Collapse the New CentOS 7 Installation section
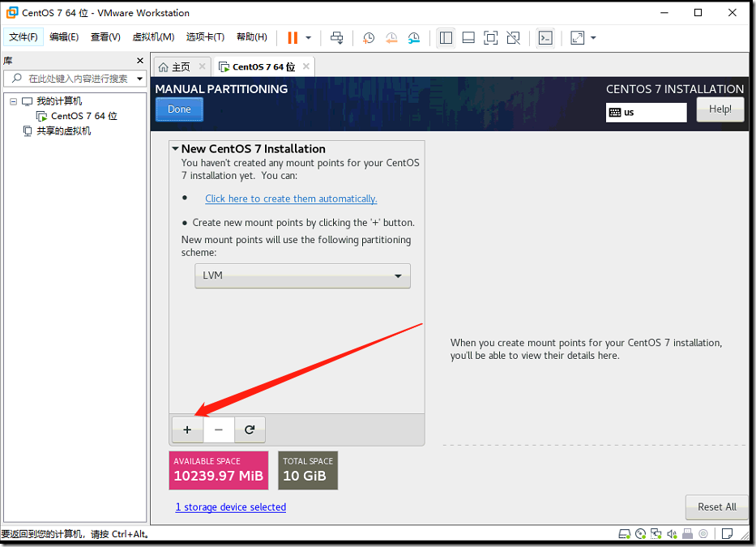Screen dimensions: 756x547 click(176, 148)
